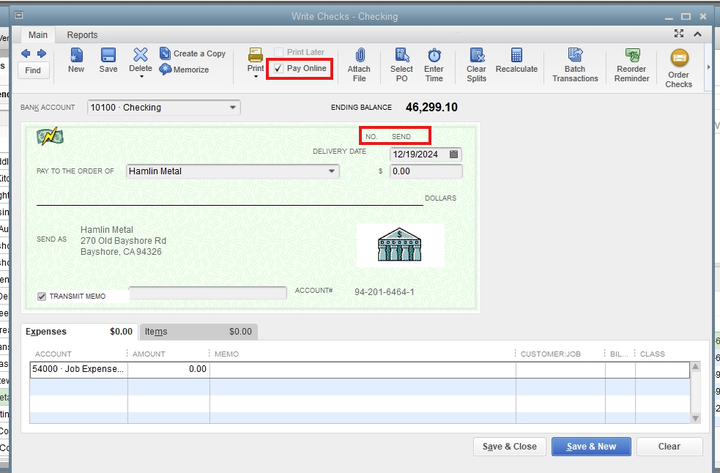Open the Delete dropdown arrow

[141, 76]
